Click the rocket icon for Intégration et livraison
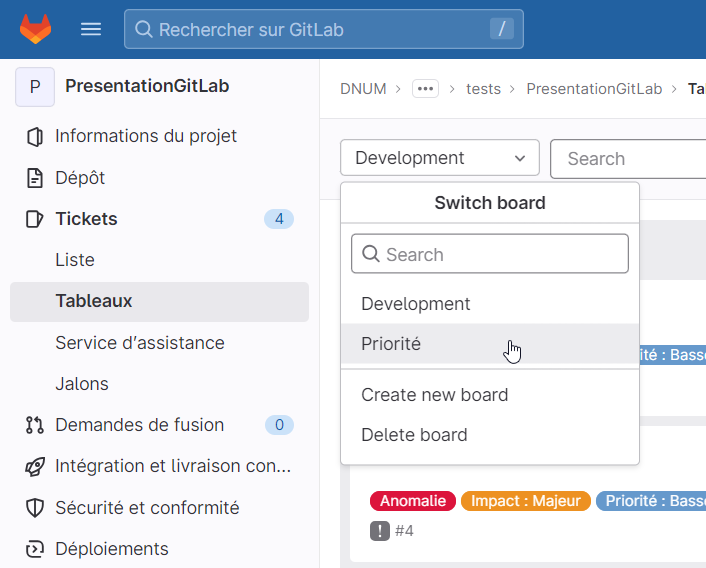The width and height of the screenshot is (706, 568). point(35,466)
